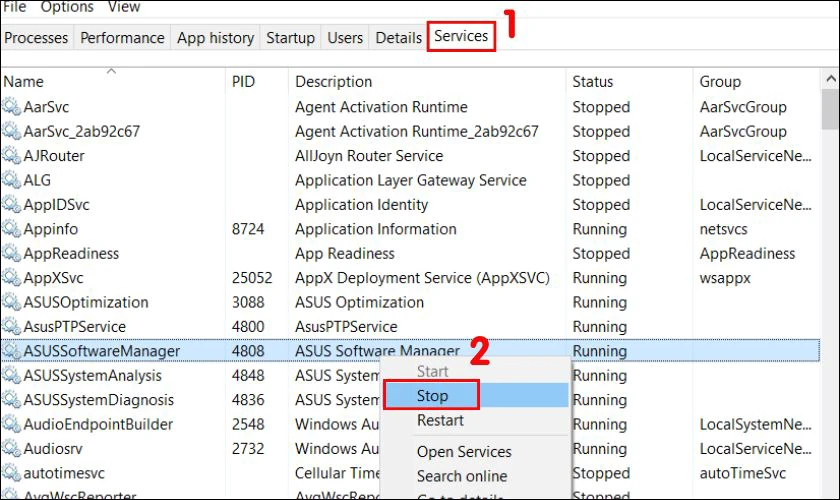Select the ASUSOptimization service name

(x=86, y=302)
